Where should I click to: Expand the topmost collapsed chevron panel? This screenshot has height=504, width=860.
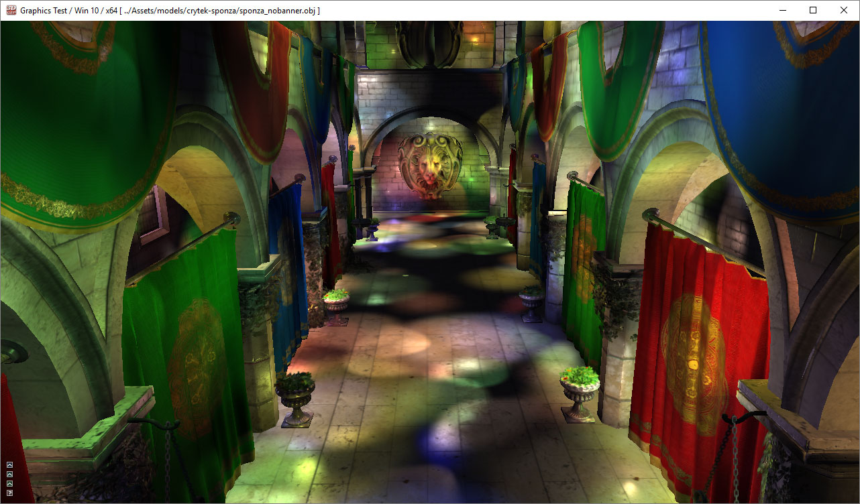coord(10,465)
